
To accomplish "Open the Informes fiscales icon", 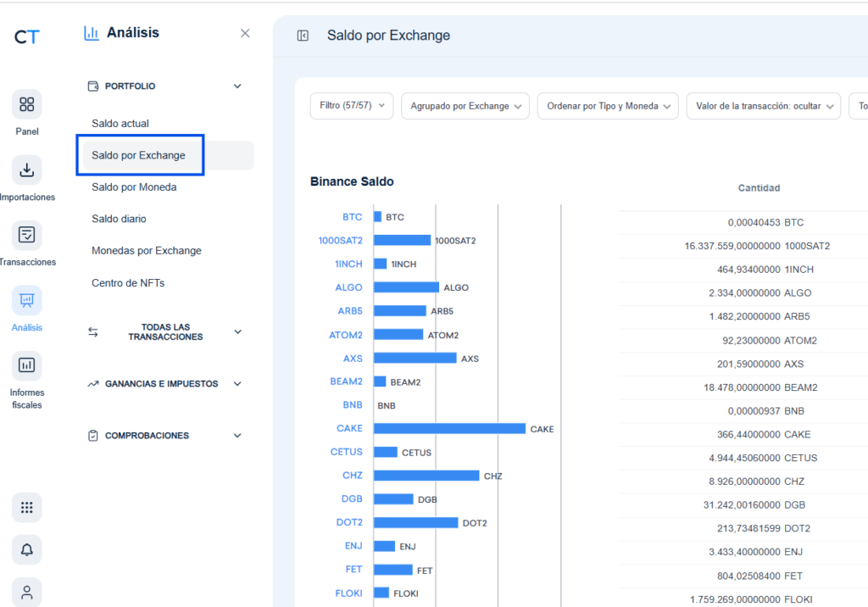I will 26,365.
